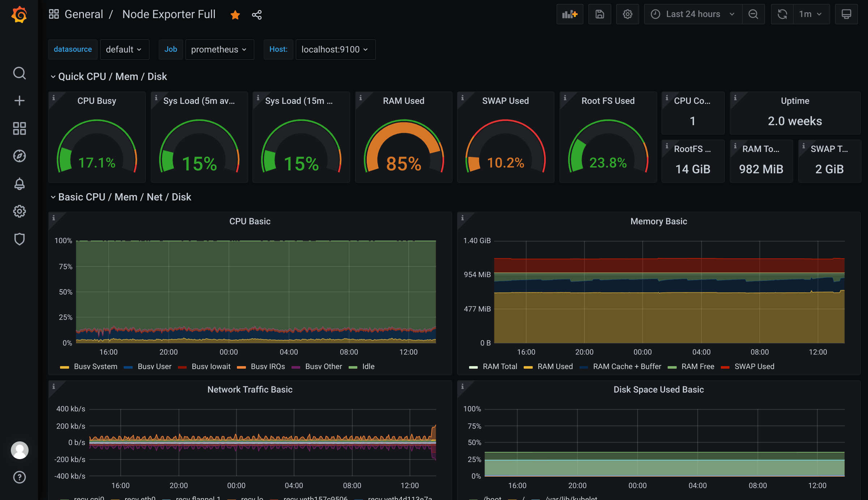Share dashboard via share icon

coord(257,15)
